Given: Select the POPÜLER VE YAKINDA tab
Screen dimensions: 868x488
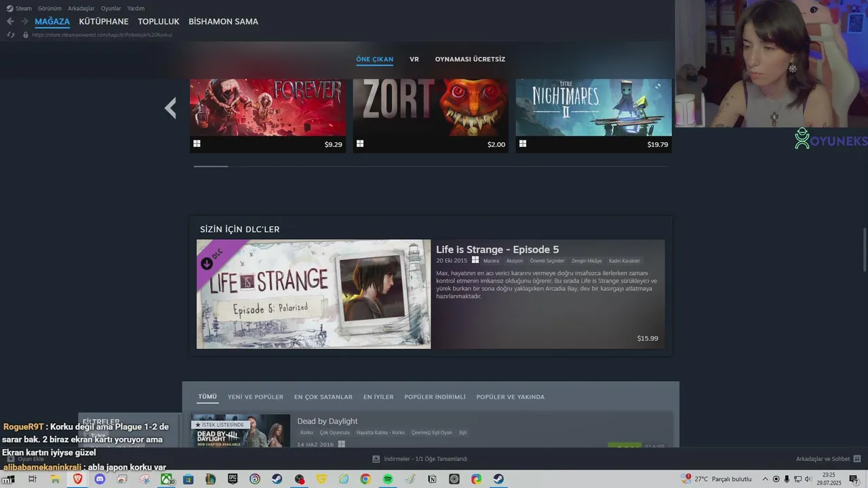Looking at the screenshot, I should 511,397.
